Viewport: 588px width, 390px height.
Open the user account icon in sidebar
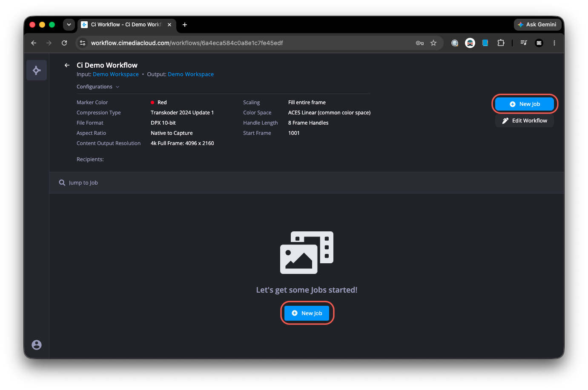37,345
